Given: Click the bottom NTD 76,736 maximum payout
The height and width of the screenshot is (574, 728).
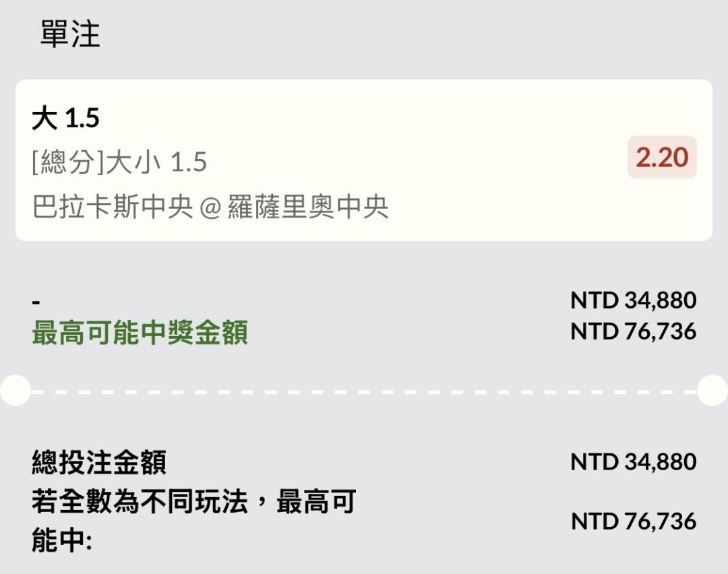Looking at the screenshot, I should point(633,521).
